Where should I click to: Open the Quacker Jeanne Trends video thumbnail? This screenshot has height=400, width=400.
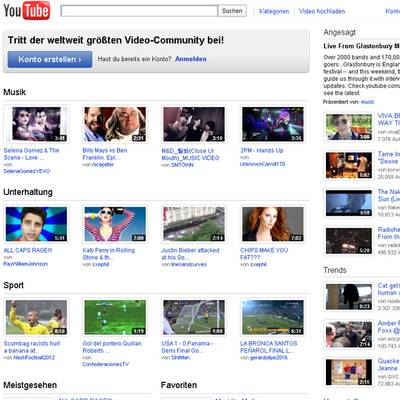pos(349,372)
